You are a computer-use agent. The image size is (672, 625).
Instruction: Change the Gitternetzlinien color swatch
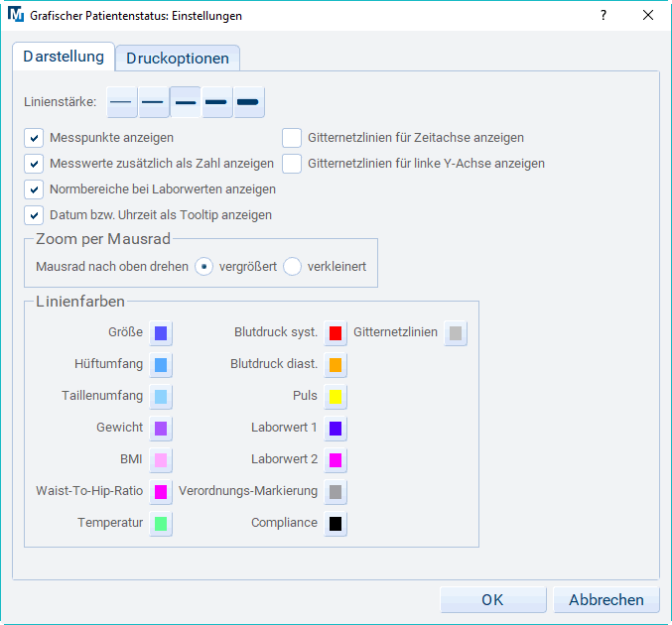coord(456,333)
